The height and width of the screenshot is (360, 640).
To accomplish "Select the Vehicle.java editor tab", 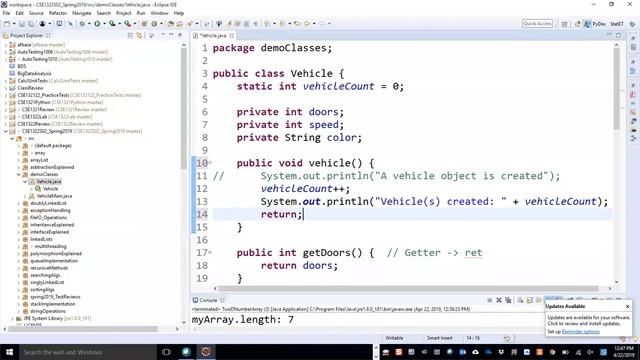I will pyautogui.click(x=213, y=36).
